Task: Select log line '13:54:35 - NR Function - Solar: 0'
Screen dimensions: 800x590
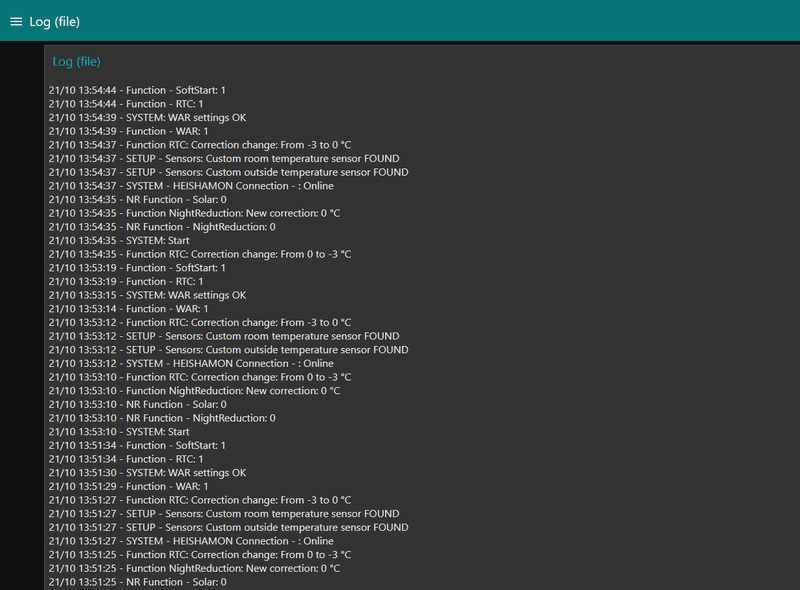Action: point(138,200)
